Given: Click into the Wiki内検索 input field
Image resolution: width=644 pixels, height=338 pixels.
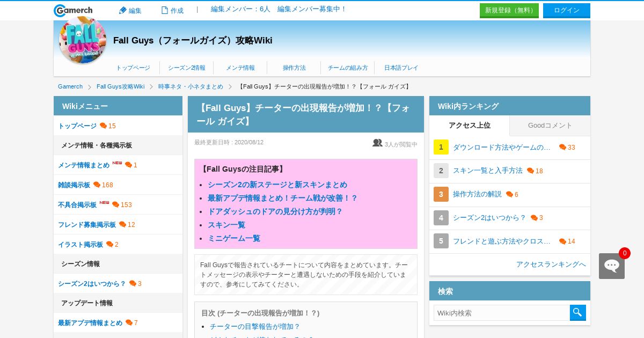Looking at the screenshot, I should pyautogui.click(x=502, y=313).
